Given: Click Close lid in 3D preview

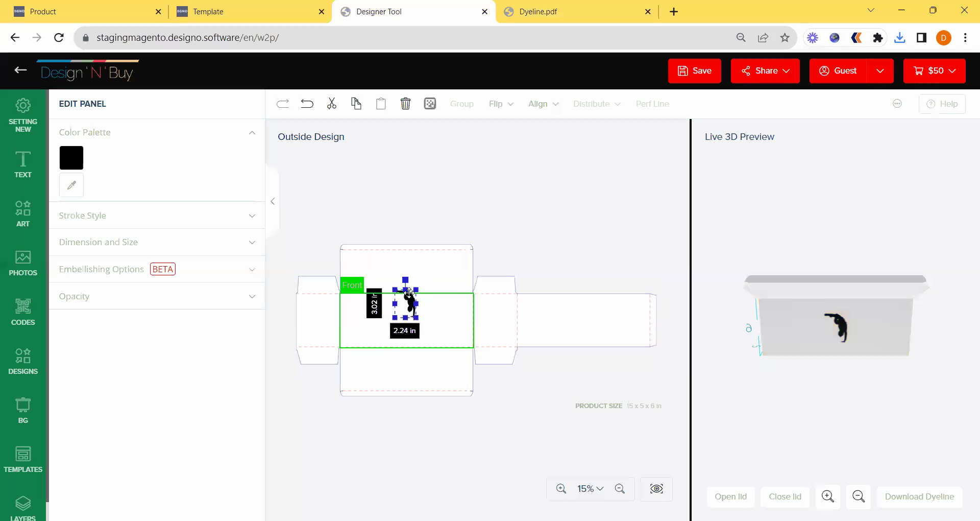Looking at the screenshot, I should (x=785, y=496).
